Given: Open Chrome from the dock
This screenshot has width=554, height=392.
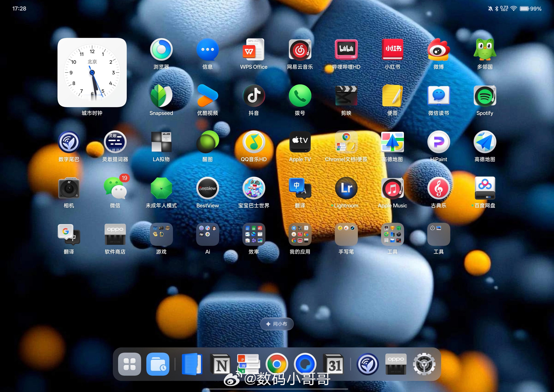Looking at the screenshot, I should click(x=277, y=364).
